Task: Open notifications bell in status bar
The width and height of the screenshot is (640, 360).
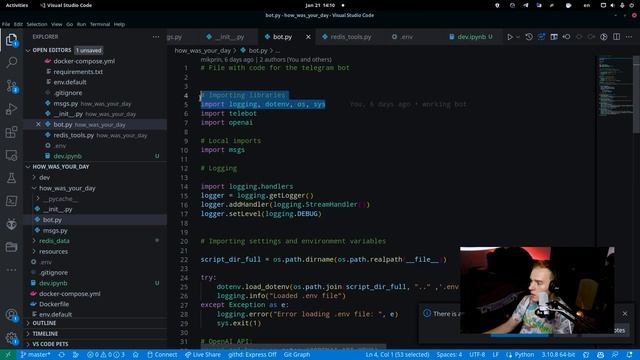Action: [629, 355]
